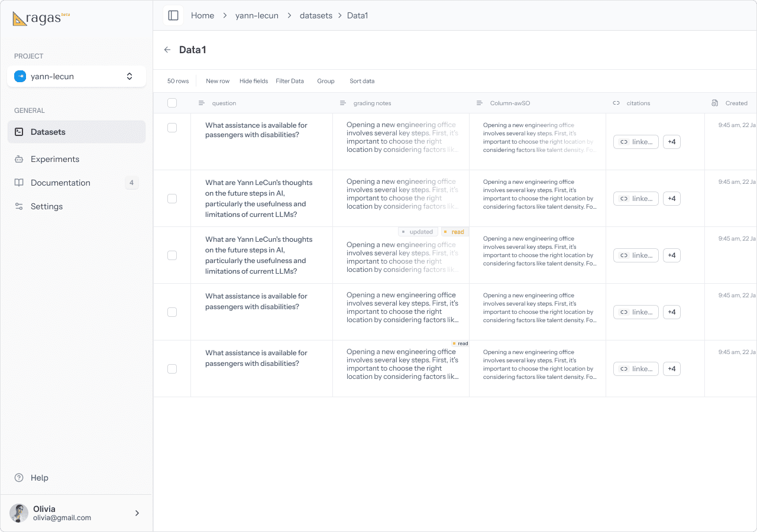Add a New row
This screenshot has height=532, width=757.
[x=218, y=81]
